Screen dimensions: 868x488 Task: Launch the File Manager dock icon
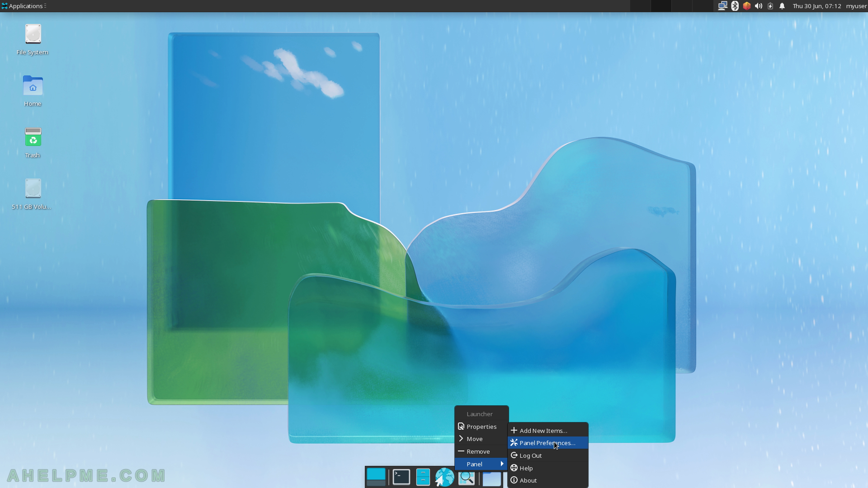coord(423,477)
